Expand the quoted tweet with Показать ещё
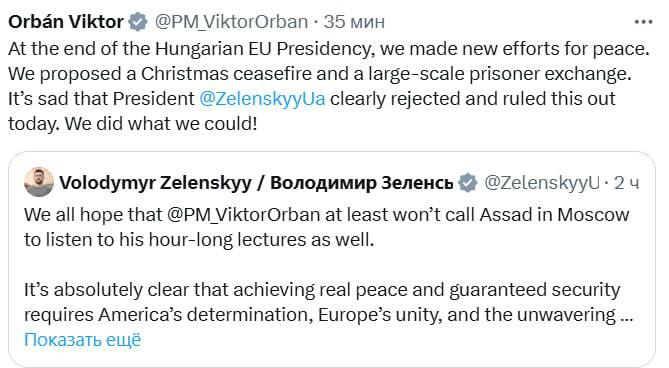 pos(82,340)
